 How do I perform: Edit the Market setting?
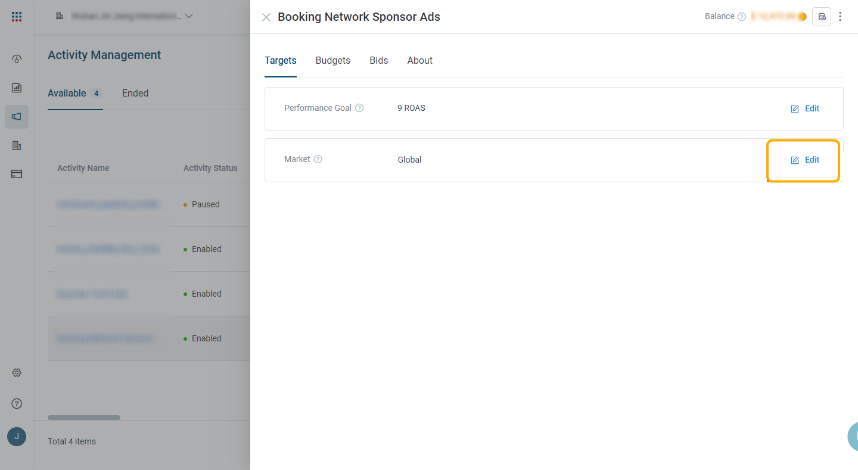[x=804, y=160]
